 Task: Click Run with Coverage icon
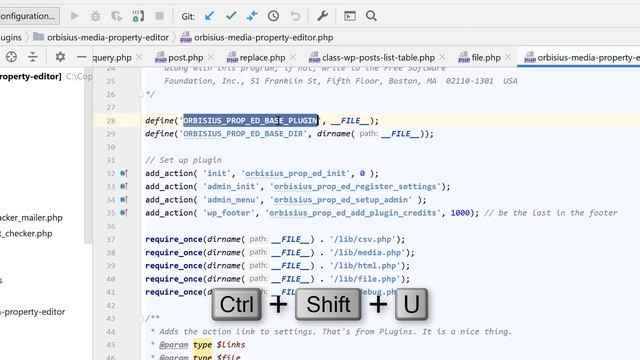(117, 16)
